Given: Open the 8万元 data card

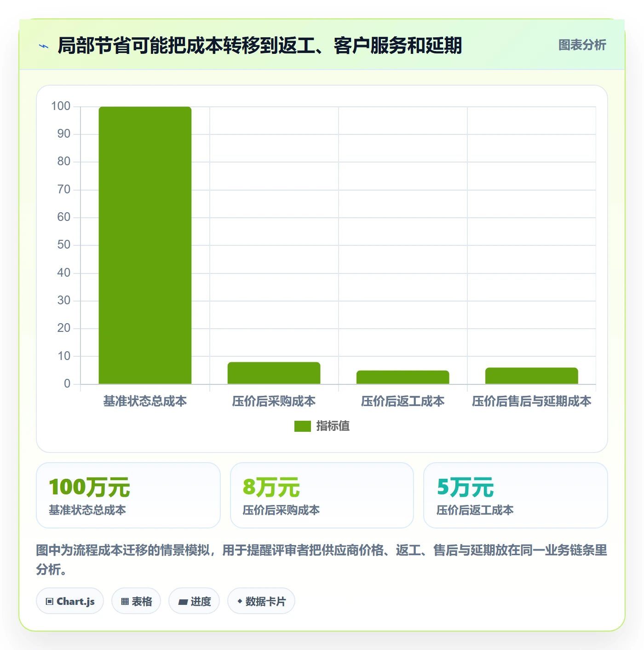Looking at the screenshot, I should 322,495.
